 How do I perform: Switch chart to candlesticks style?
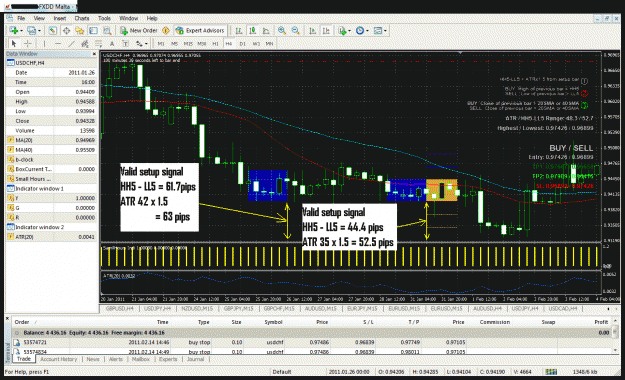click(252, 30)
